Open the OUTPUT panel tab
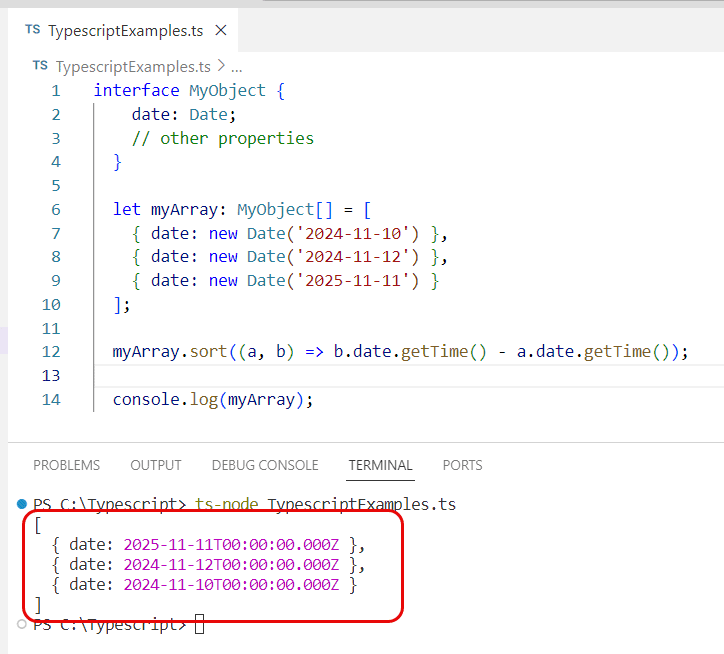 pos(156,465)
